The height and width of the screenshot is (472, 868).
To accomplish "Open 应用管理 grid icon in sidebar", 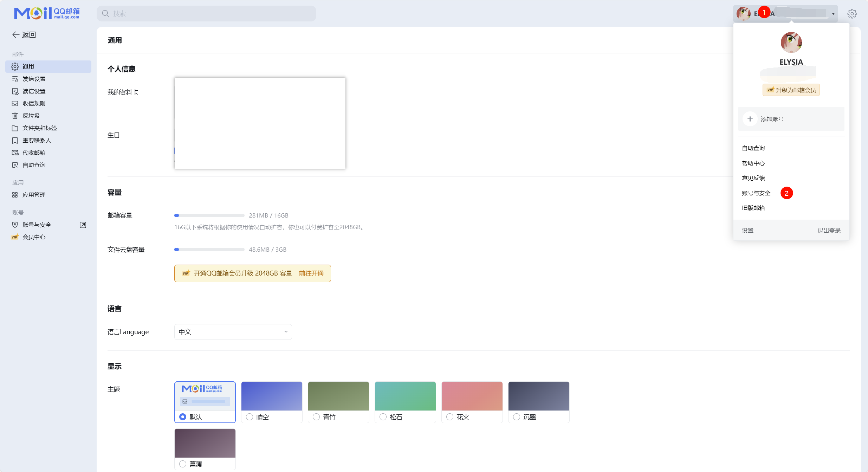I will point(15,195).
